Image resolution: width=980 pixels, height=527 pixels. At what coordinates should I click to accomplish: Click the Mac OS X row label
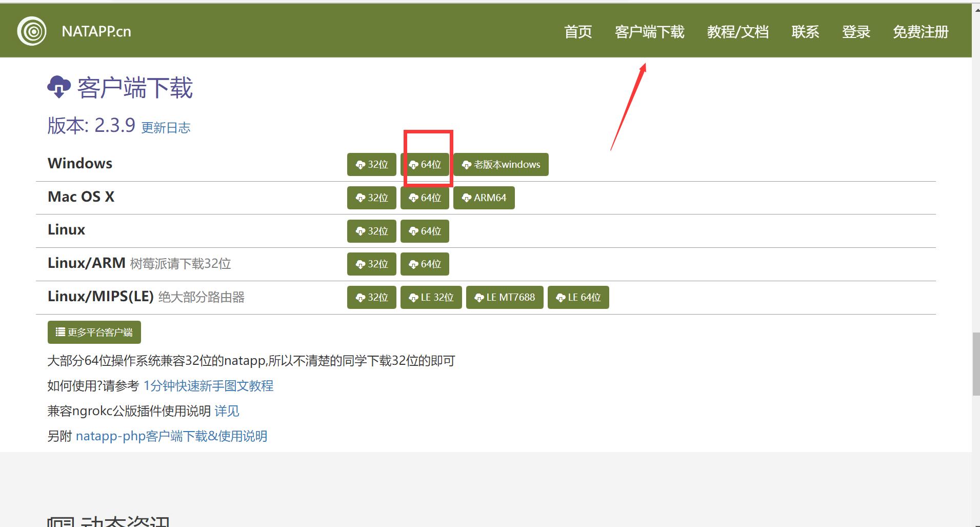pyautogui.click(x=81, y=197)
